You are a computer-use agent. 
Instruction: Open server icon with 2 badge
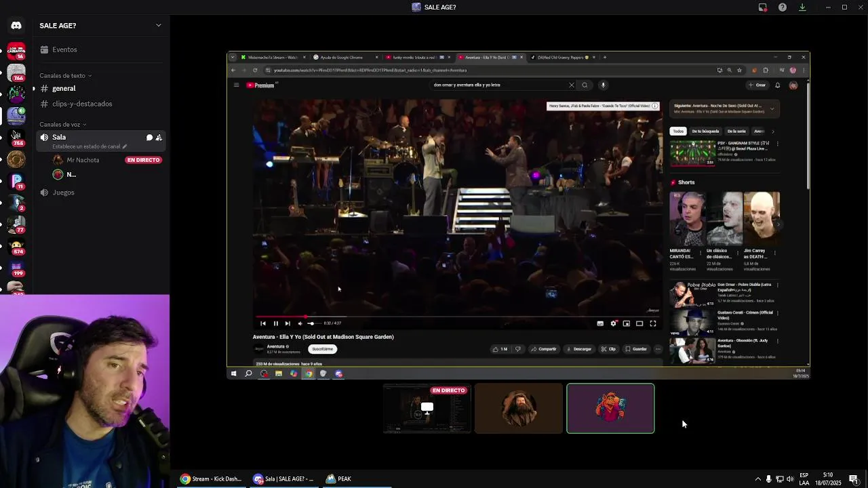tap(16, 203)
